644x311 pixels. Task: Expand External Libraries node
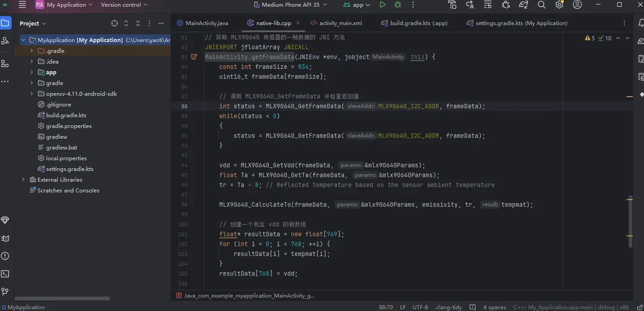click(x=23, y=180)
